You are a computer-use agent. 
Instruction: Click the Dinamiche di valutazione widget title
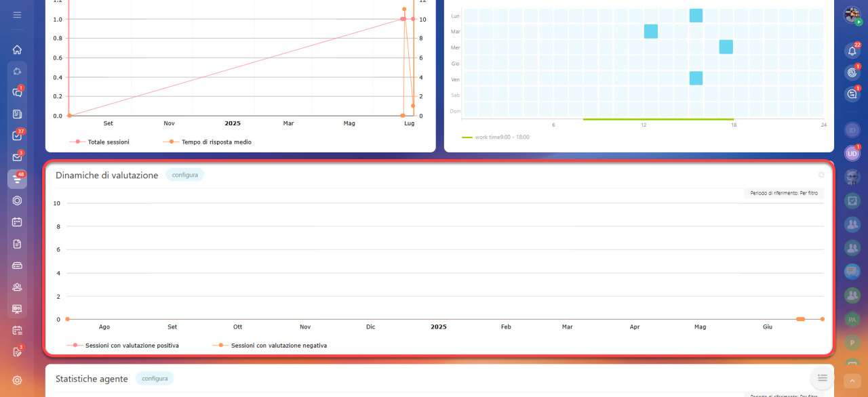pos(106,175)
